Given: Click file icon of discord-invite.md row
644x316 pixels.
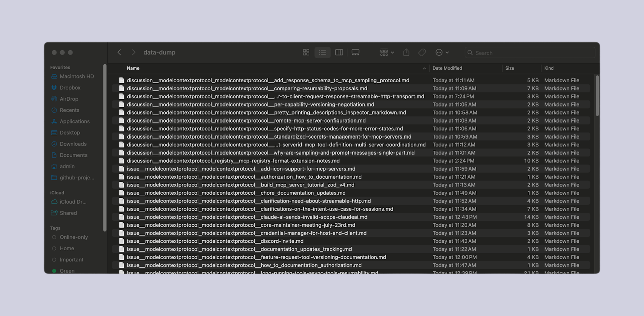Looking at the screenshot, I should 122,241.
